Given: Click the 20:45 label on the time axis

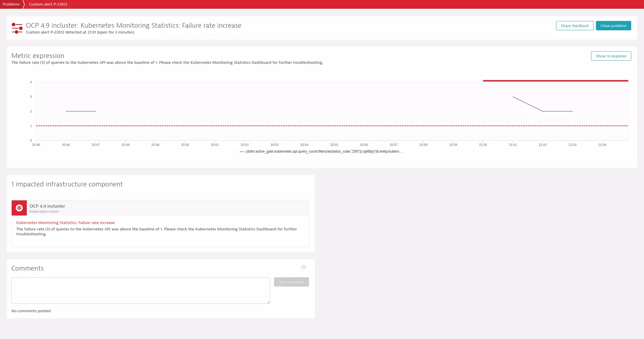Looking at the screenshot, I should (x=36, y=144).
